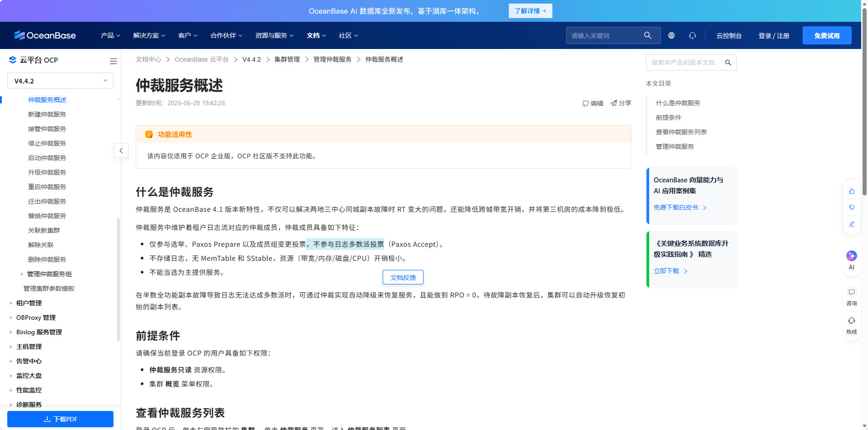Collapse the left sidebar with arrow toggle

(x=121, y=151)
